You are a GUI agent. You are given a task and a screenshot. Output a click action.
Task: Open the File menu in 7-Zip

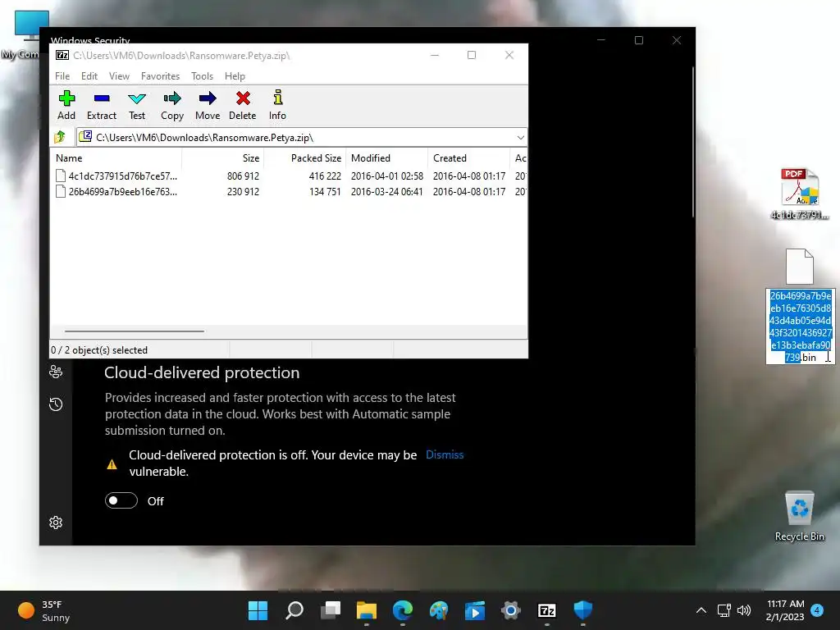click(62, 76)
